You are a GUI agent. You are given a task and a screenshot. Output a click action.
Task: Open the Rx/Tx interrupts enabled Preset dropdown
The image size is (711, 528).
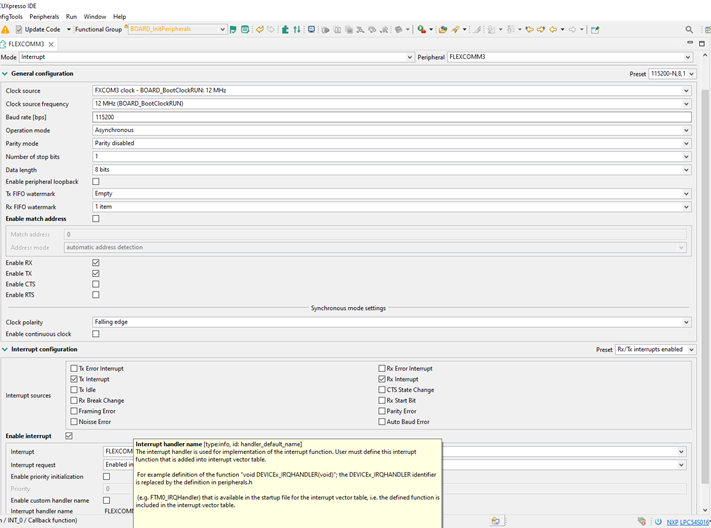pos(655,349)
